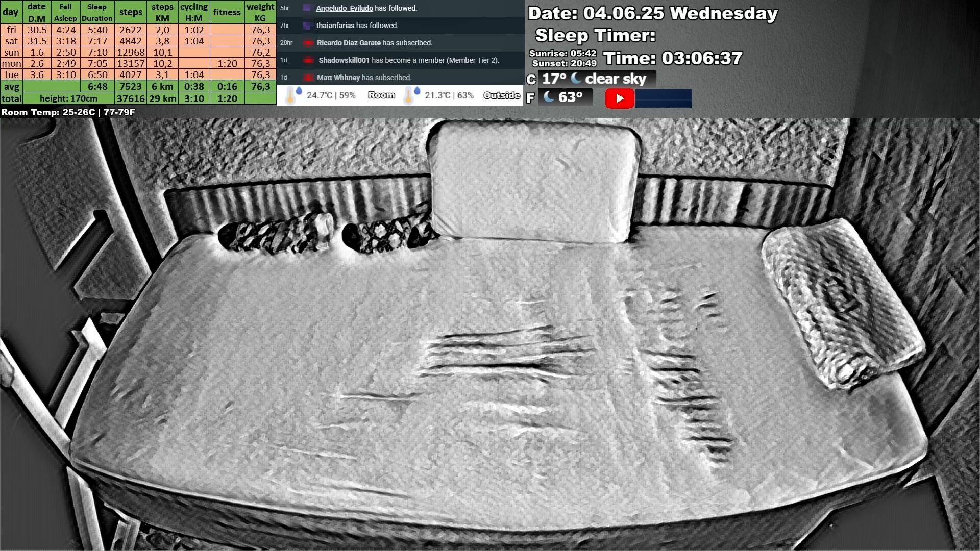Click the 'Time: 03:06:37' clock text
Viewport: 980px width, 551px height.
(x=673, y=58)
